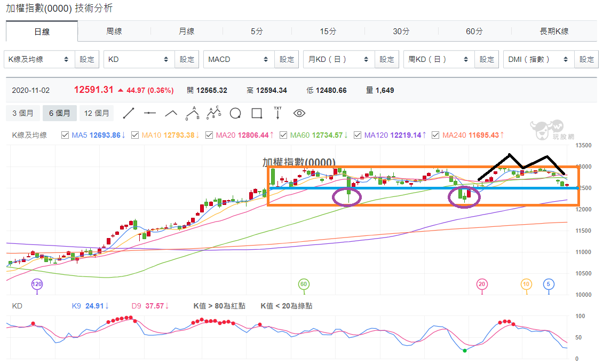Click the opening price 12565.32
This screenshot has width=603, height=364.
click(x=211, y=90)
